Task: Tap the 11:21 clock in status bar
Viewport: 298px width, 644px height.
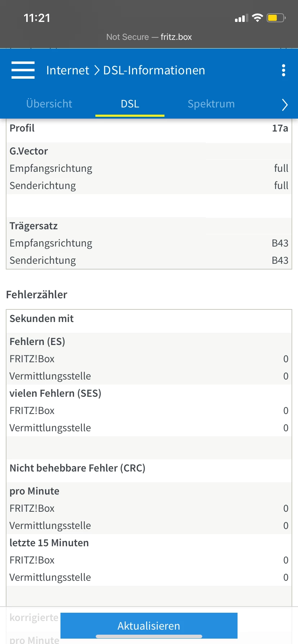Action: tap(37, 18)
